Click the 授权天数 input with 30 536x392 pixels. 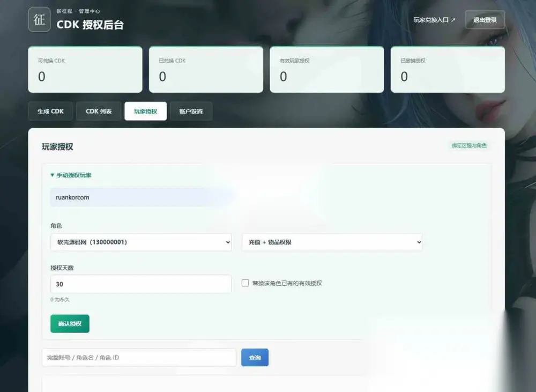141,284
